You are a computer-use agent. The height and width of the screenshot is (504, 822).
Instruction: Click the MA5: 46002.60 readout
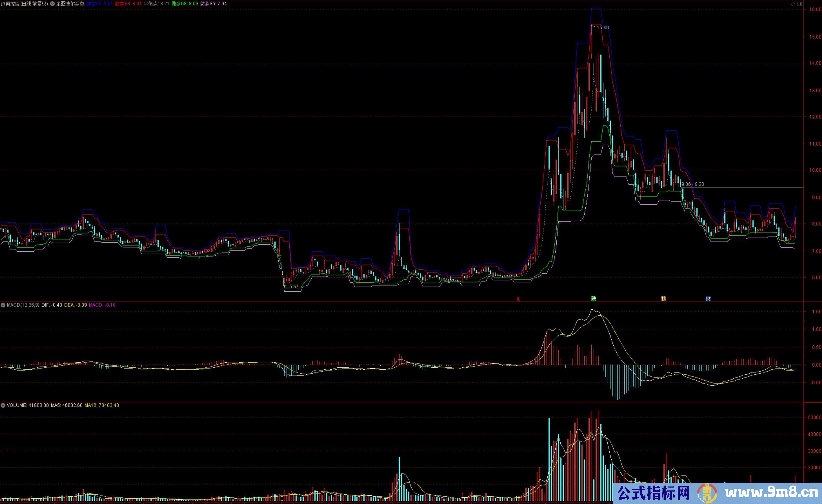tap(66, 405)
